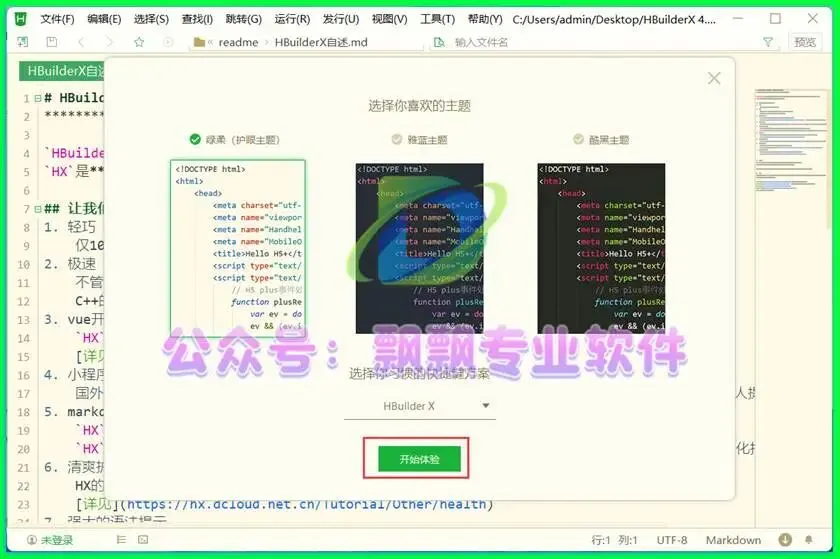Image resolution: width=840 pixels, height=559 pixels.
Task: Click line number 10 in the gutter
Action: click(x=24, y=264)
